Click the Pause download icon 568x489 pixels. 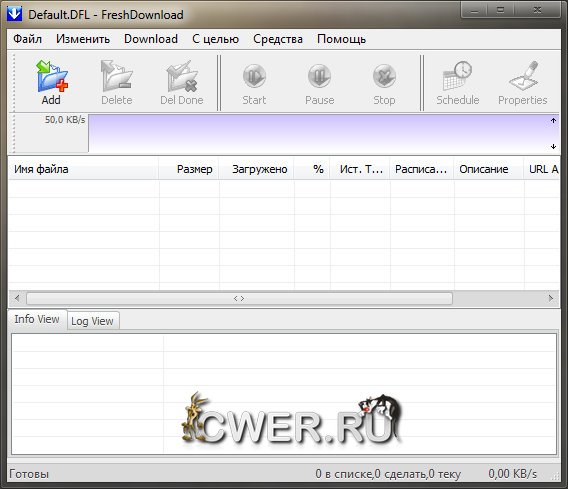click(x=320, y=84)
